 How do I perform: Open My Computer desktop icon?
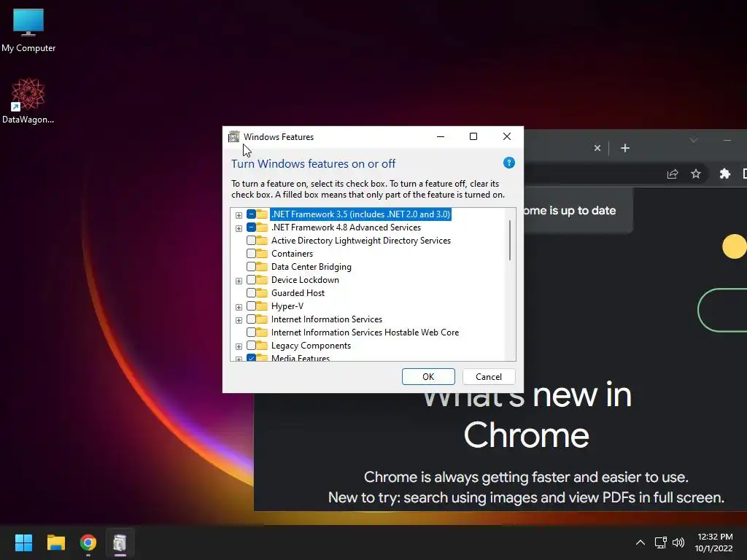click(28, 30)
